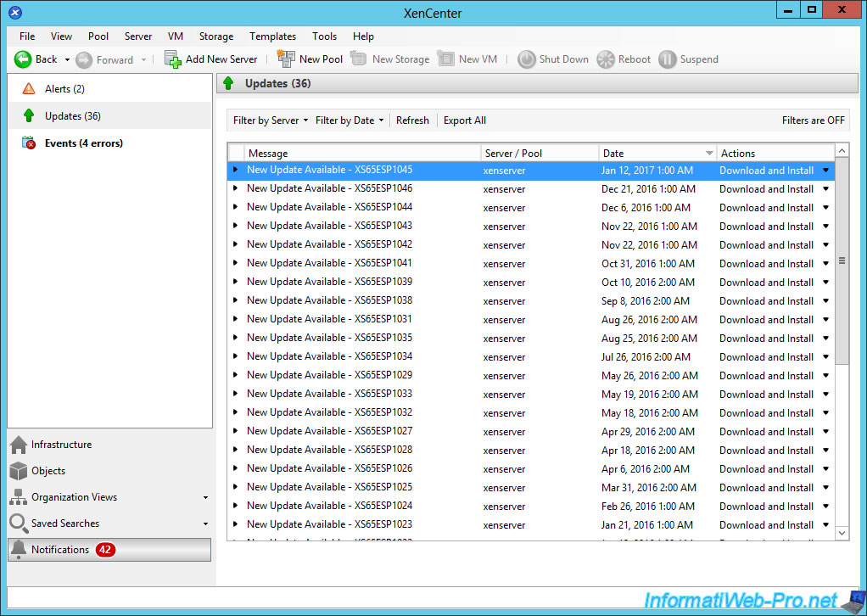The height and width of the screenshot is (616, 867).
Task: Click the New Storage icon
Action: [x=358, y=59]
